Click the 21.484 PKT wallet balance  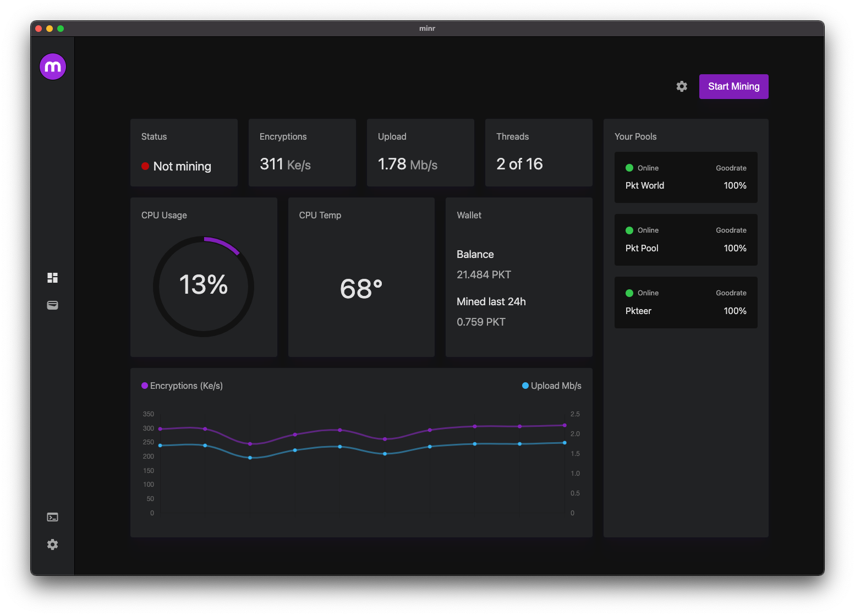pos(484,274)
